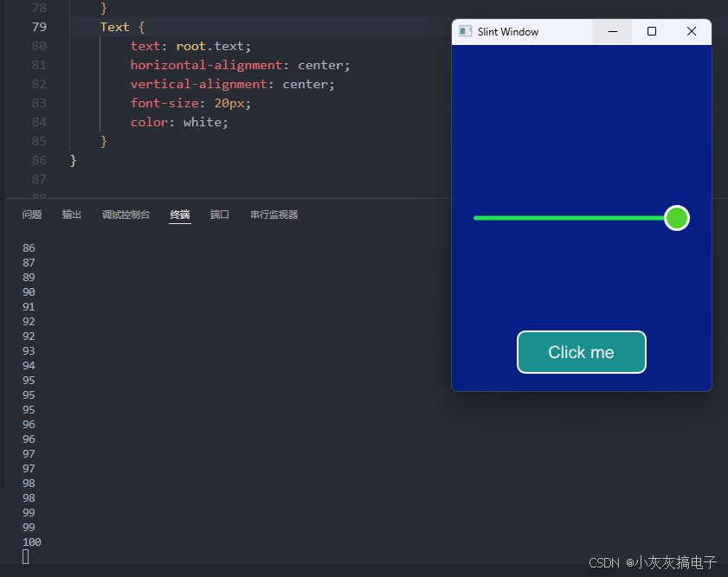Click terminal output line "89"
The height and width of the screenshot is (577, 728).
[29, 278]
